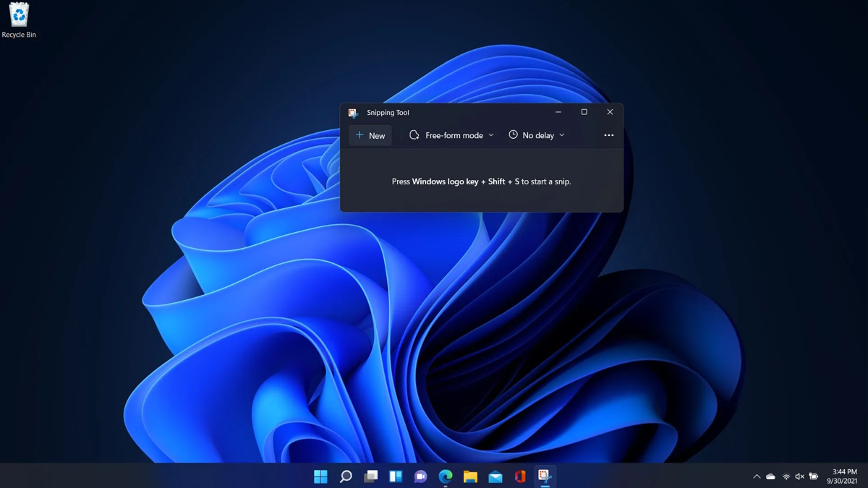The image size is (868, 488).
Task: Click the plus icon on New button
Action: [x=359, y=135]
